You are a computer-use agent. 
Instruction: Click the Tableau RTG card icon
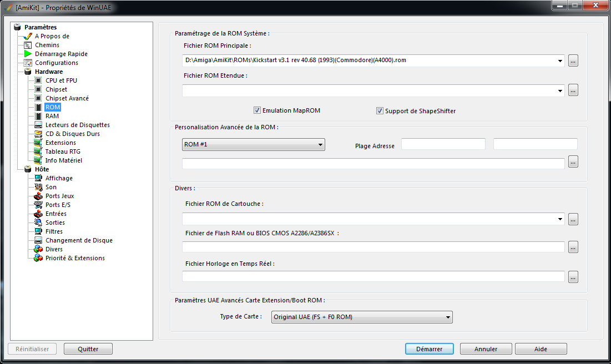(x=38, y=151)
